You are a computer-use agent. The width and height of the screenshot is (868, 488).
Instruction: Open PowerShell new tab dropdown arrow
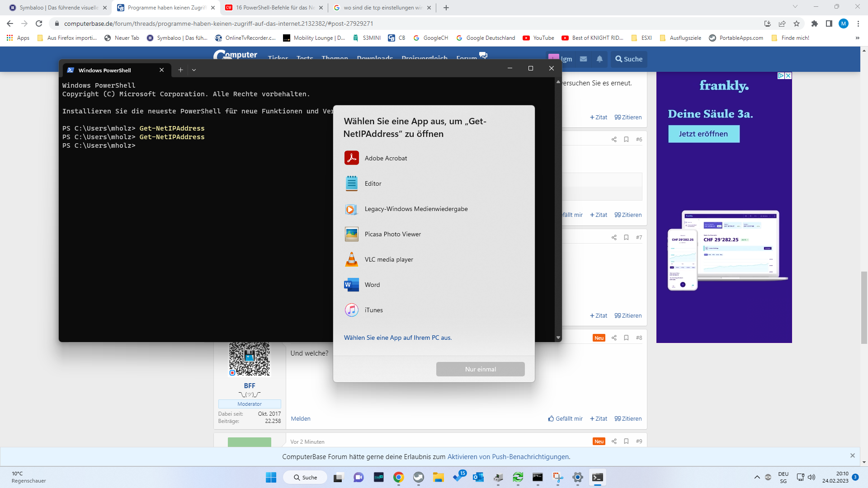[x=194, y=70]
